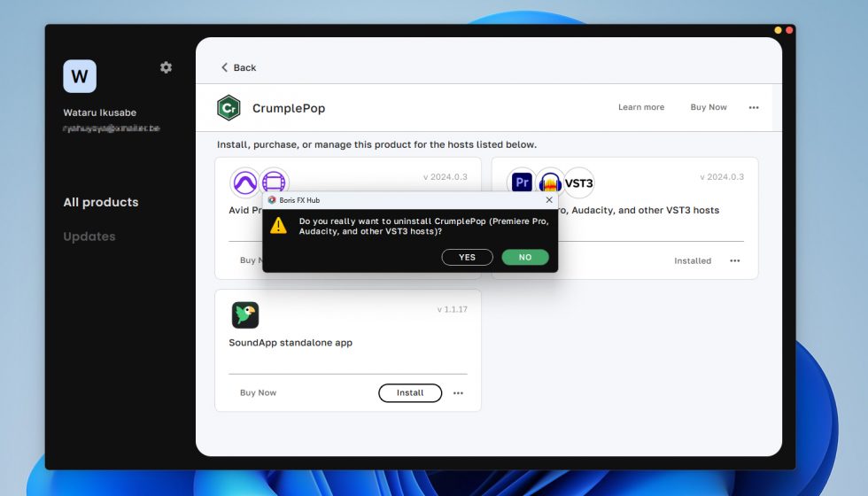
Task: Click the SoundApp standalone app title
Action: [291, 343]
